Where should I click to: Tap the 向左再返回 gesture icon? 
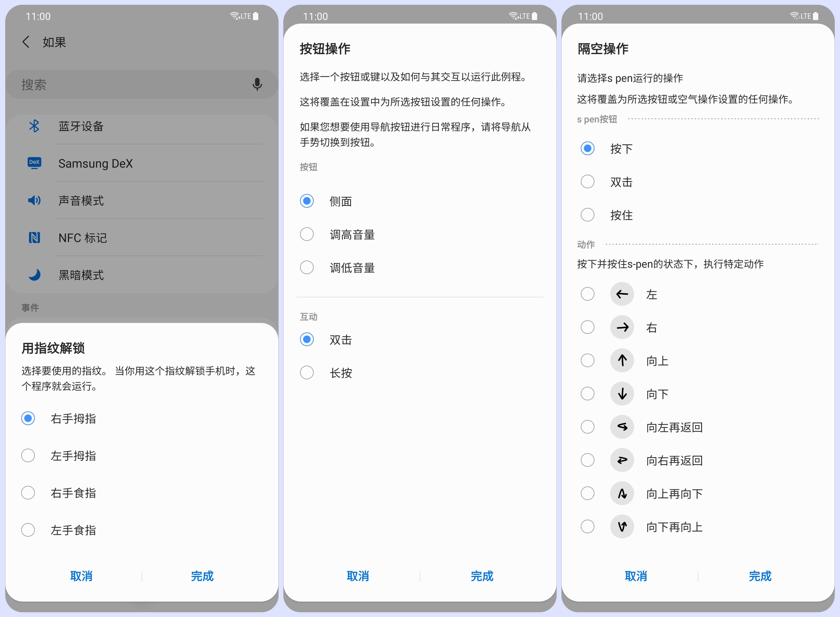[622, 427]
